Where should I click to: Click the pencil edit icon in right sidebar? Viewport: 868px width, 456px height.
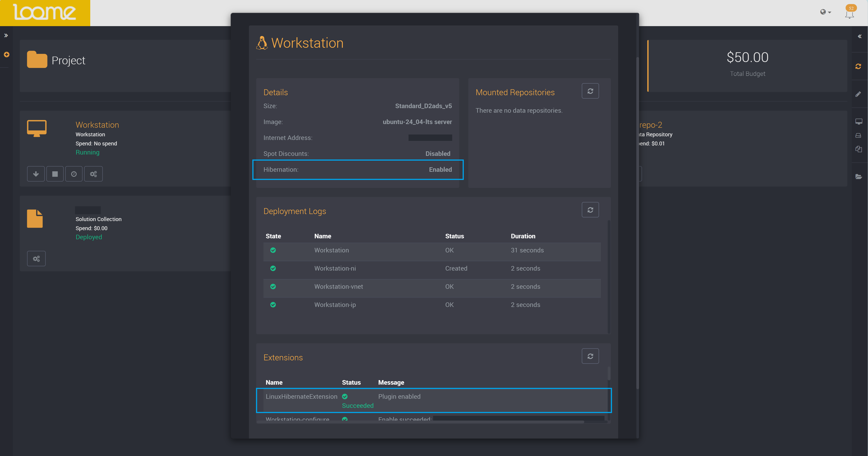tap(858, 94)
